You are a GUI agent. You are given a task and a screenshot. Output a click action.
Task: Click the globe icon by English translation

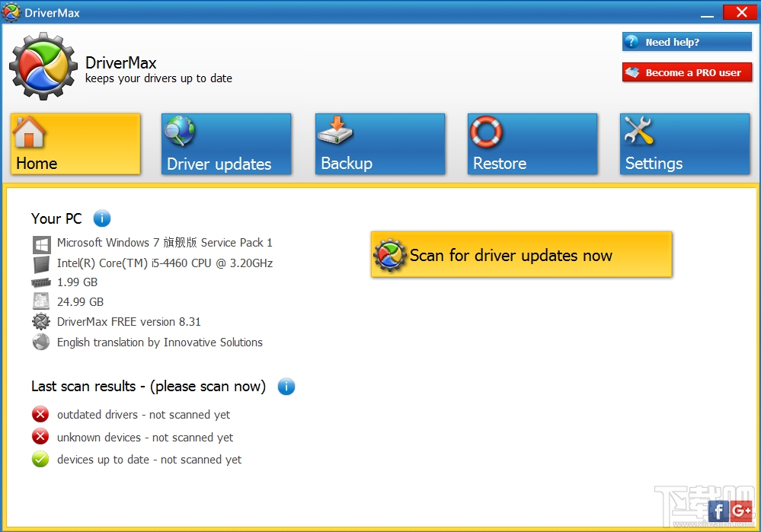[41, 342]
